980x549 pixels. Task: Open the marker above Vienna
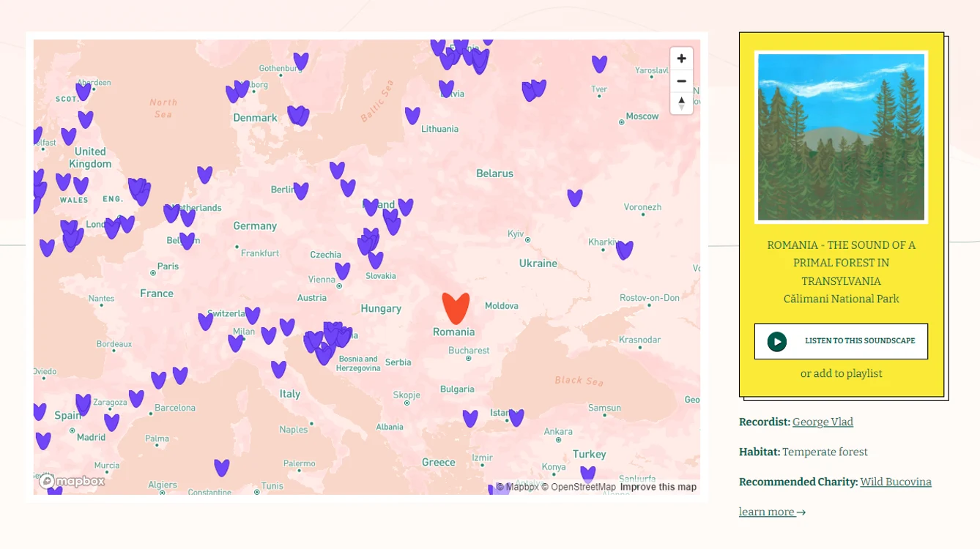click(343, 272)
